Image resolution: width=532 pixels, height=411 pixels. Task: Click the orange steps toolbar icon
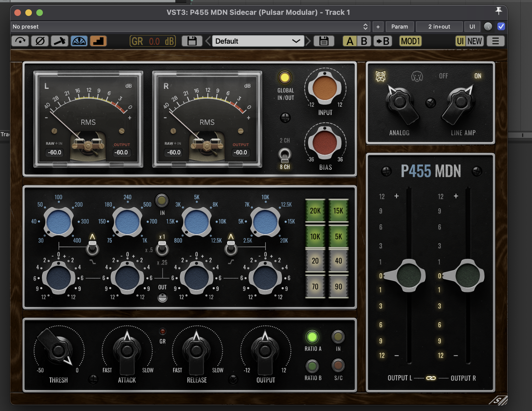pos(98,41)
